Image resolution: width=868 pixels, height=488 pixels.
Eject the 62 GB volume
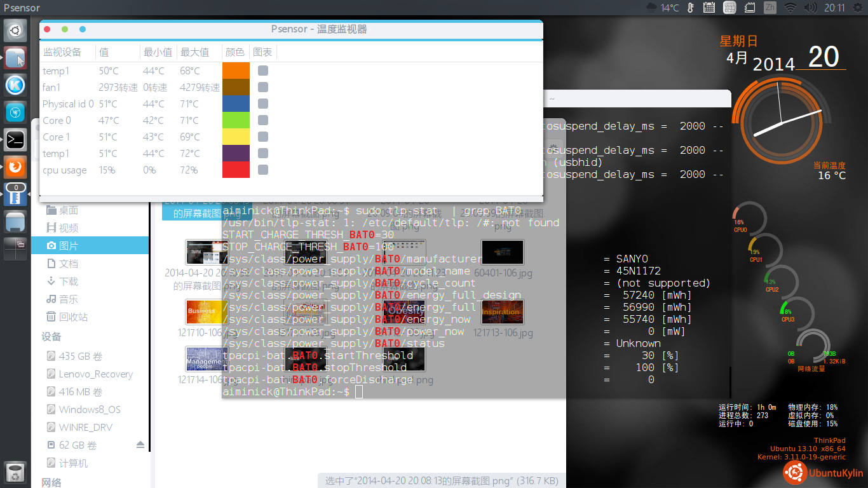pyautogui.click(x=140, y=445)
